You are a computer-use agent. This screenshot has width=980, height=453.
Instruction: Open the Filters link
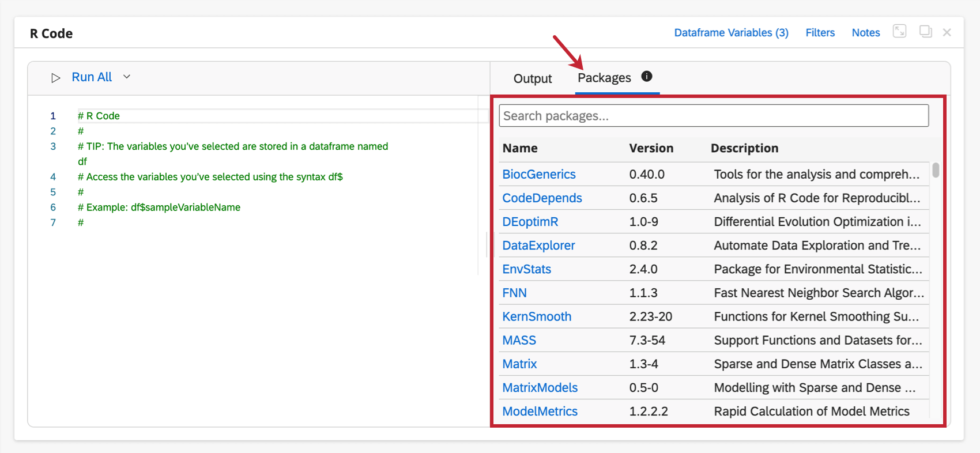tap(820, 33)
